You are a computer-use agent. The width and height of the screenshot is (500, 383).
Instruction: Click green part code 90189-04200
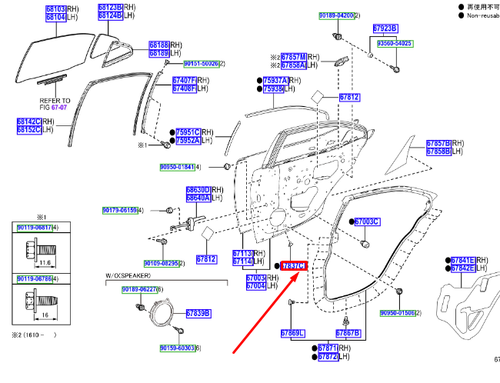click(x=337, y=16)
